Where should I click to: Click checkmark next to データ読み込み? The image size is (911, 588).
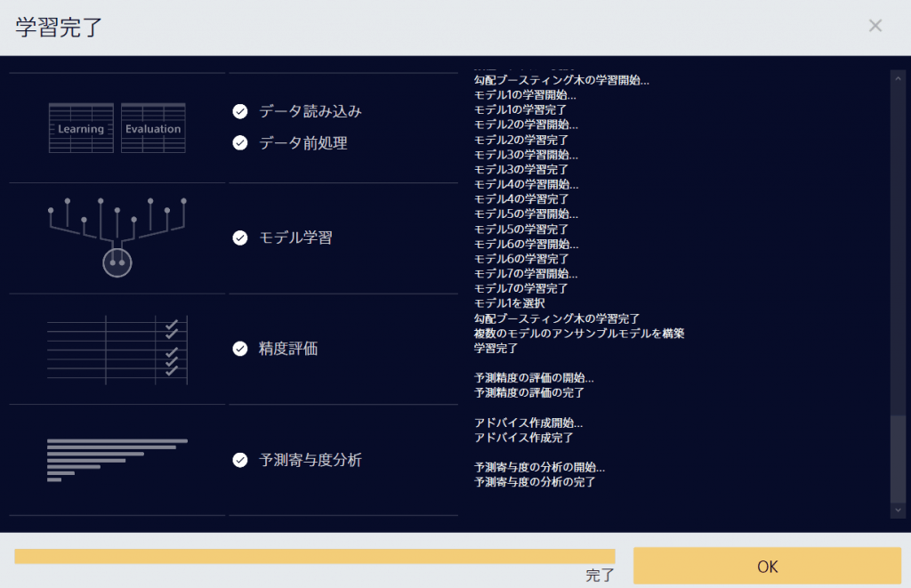[x=239, y=111]
